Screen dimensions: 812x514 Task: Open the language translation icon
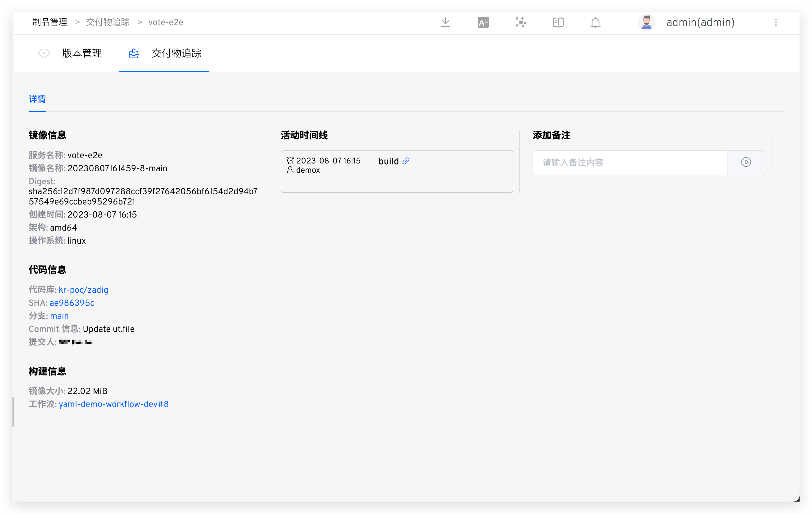(483, 22)
